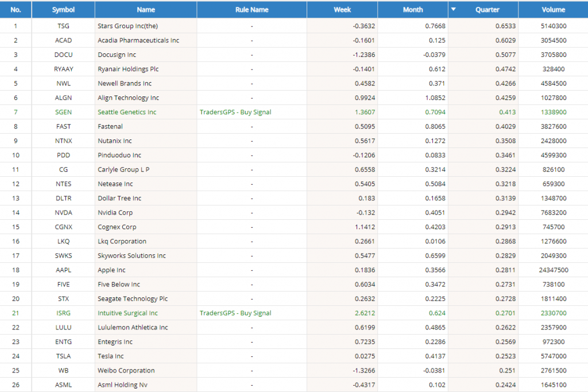Click Nvidia volume value 7683200
This screenshot has width=588, height=392.
554,212
